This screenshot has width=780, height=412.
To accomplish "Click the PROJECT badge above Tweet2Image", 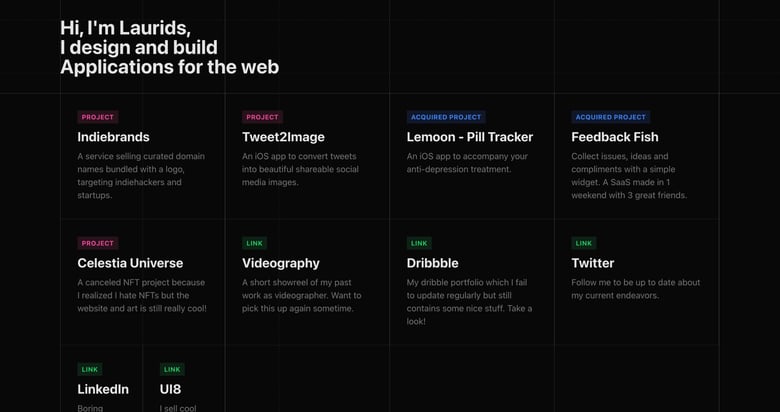I will 262,117.
